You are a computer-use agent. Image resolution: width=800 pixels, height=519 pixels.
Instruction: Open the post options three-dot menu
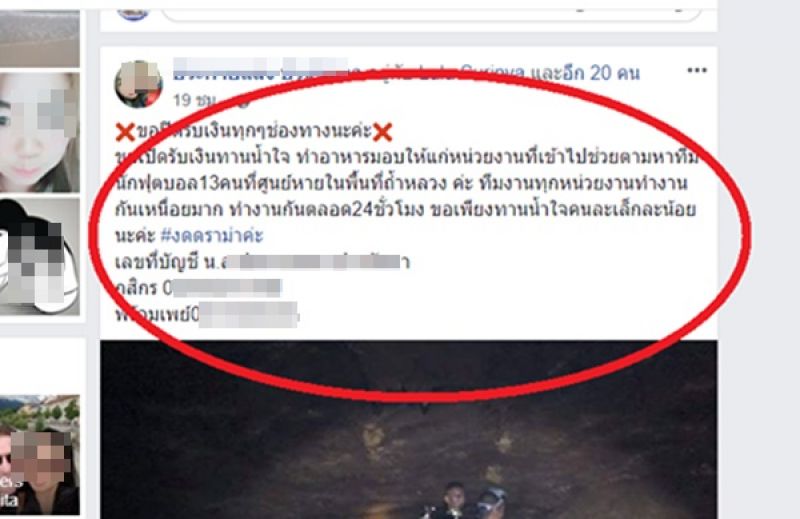click(697, 70)
